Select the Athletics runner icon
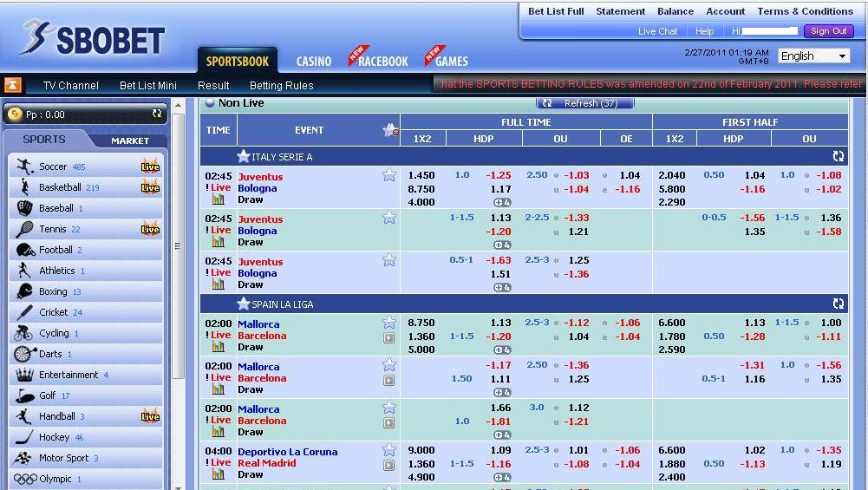The width and height of the screenshot is (868, 490). (23, 271)
